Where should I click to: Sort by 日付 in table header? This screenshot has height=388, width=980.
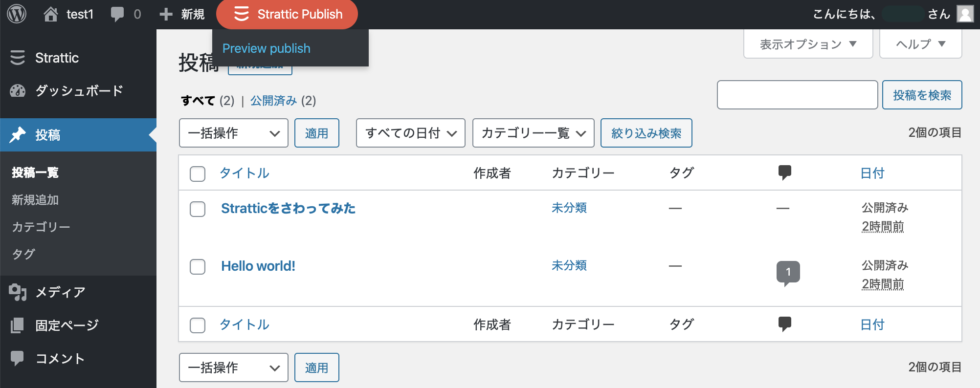click(872, 173)
